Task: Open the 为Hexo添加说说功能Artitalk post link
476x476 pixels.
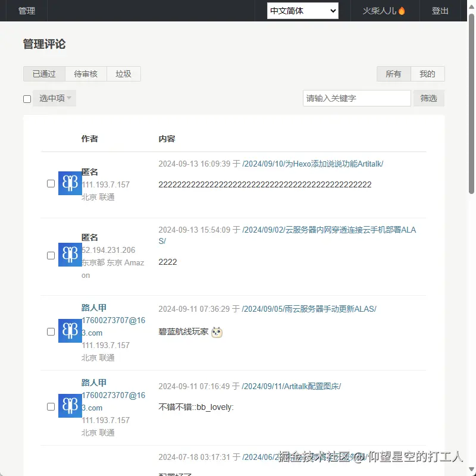Action: [x=313, y=164]
